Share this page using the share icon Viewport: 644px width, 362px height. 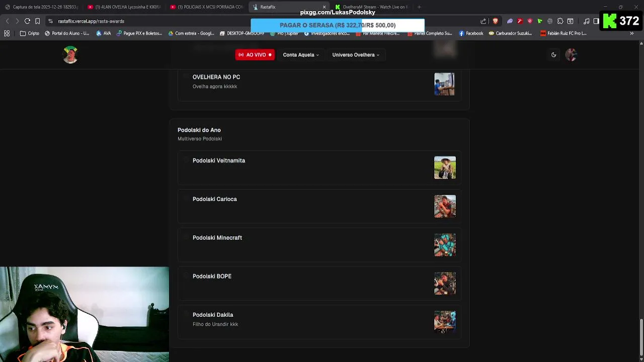point(484,21)
